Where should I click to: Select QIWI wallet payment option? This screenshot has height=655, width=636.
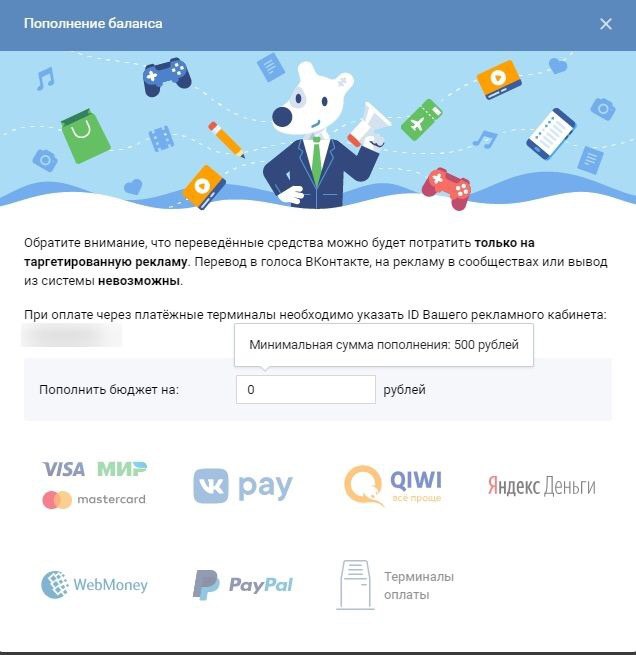click(x=393, y=486)
